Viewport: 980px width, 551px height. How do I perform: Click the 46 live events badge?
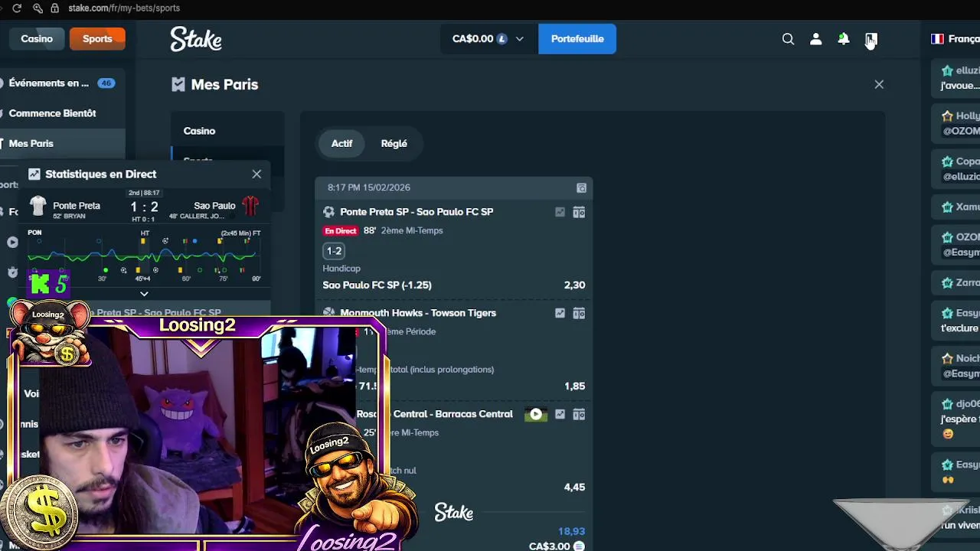(x=106, y=83)
